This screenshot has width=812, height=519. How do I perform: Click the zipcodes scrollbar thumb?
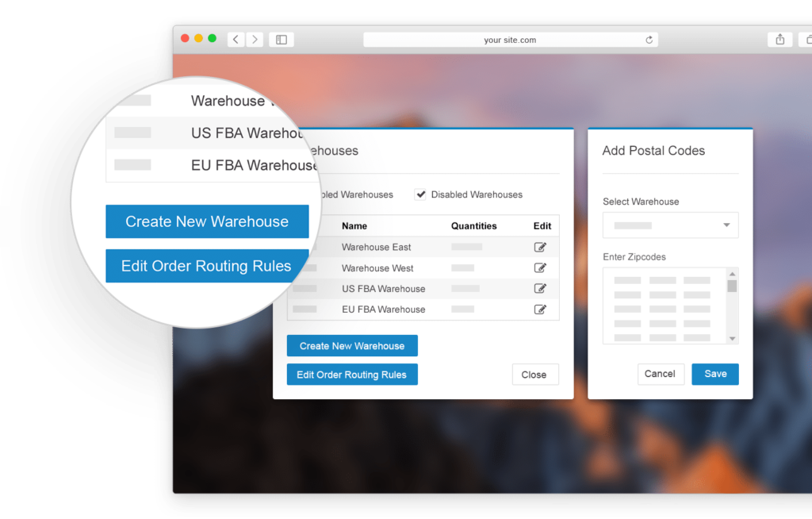[732, 286]
